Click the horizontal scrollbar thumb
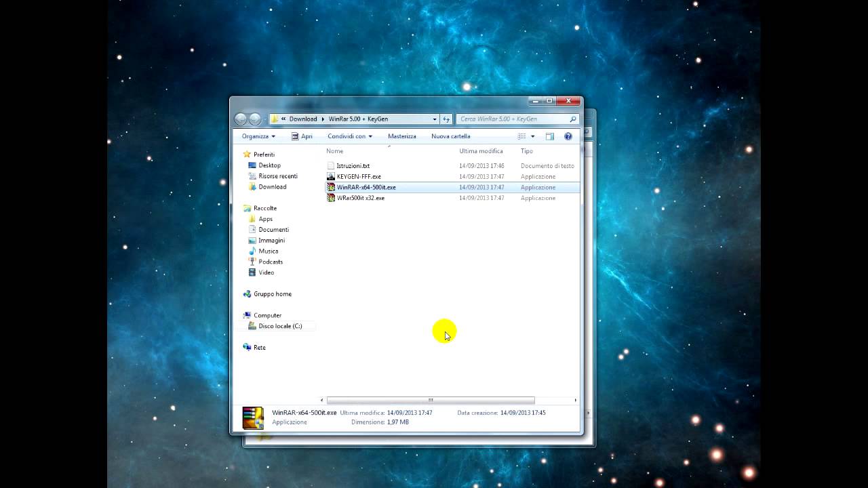 [431, 401]
